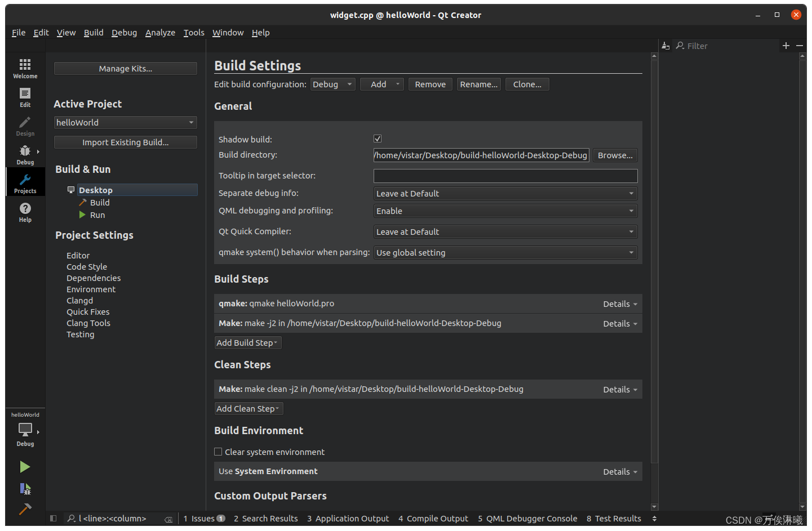The image size is (812, 531).
Task: Open Compile Output pane
Action: tap(433, 519)
